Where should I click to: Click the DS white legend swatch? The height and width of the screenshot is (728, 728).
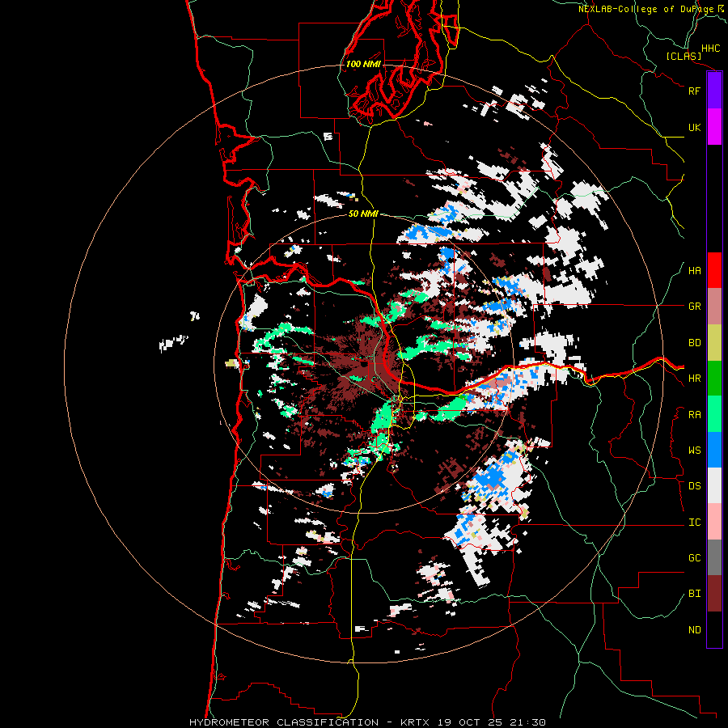click(x=714, y=485)
